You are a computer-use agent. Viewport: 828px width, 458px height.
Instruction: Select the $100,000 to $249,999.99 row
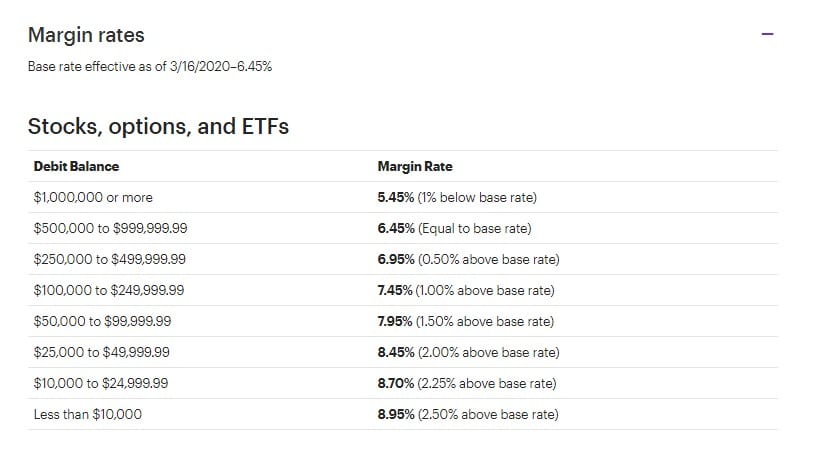(109, 290)
